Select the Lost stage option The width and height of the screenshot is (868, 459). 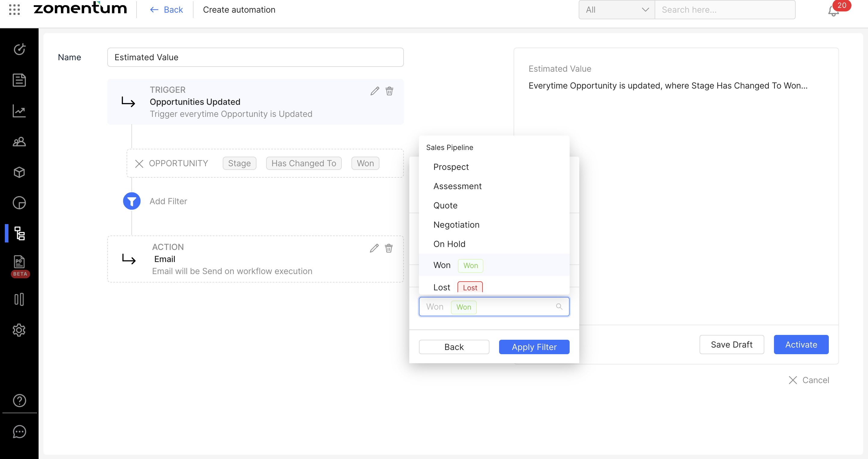(442, 287)
